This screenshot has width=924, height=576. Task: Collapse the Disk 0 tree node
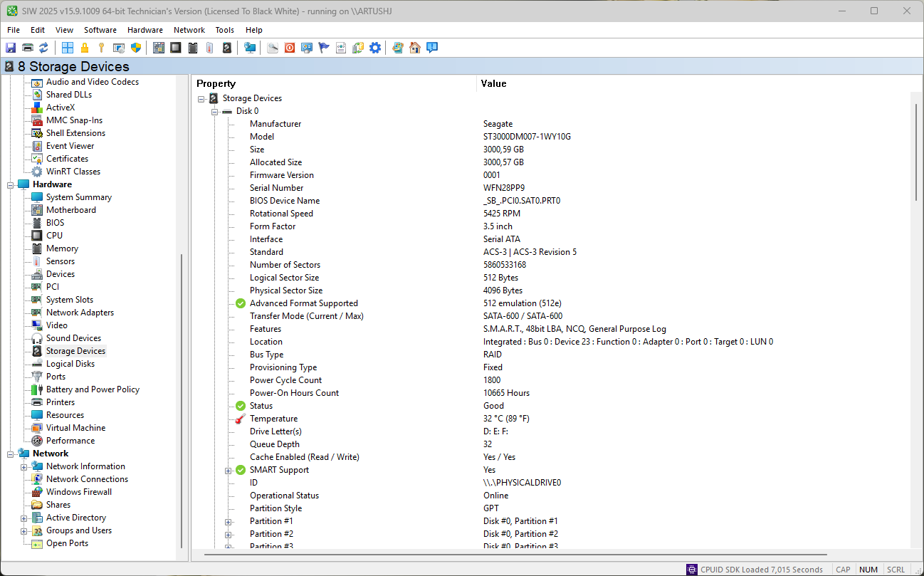214,112
